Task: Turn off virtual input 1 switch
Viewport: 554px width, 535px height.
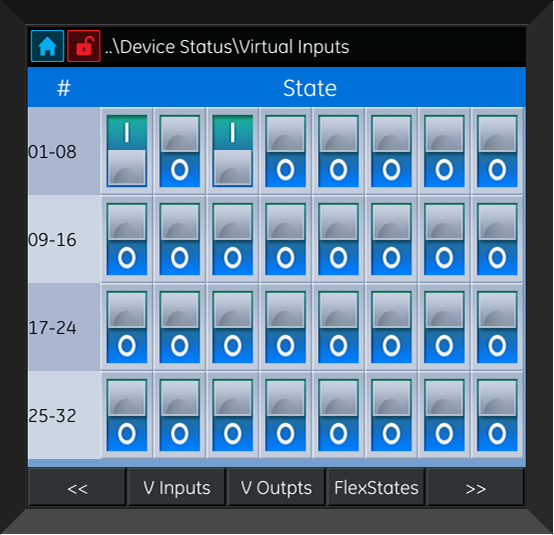Action: 127,151
